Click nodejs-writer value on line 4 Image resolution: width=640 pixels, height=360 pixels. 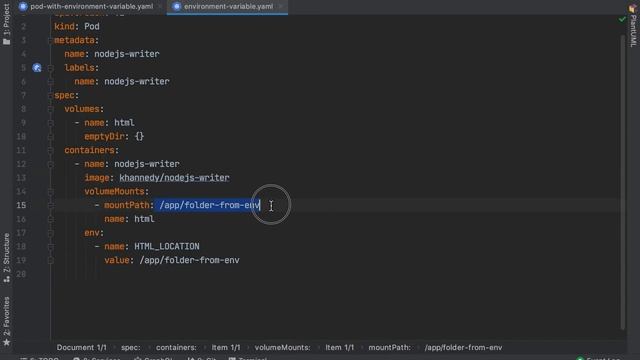[127, 54]
